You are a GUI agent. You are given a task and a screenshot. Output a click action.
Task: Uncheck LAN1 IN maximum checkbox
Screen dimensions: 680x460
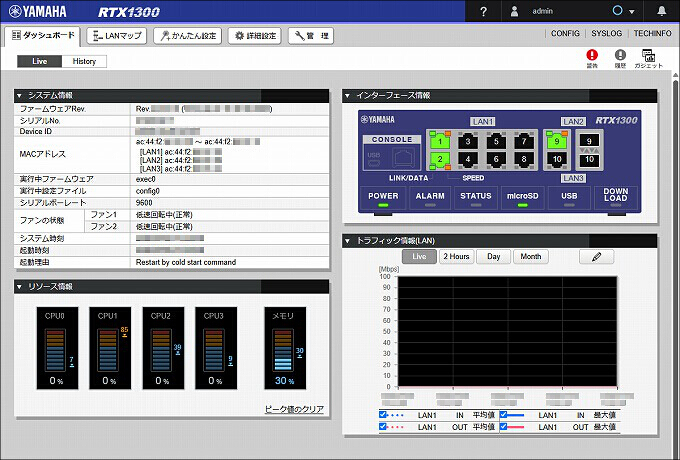pos(503,415)
